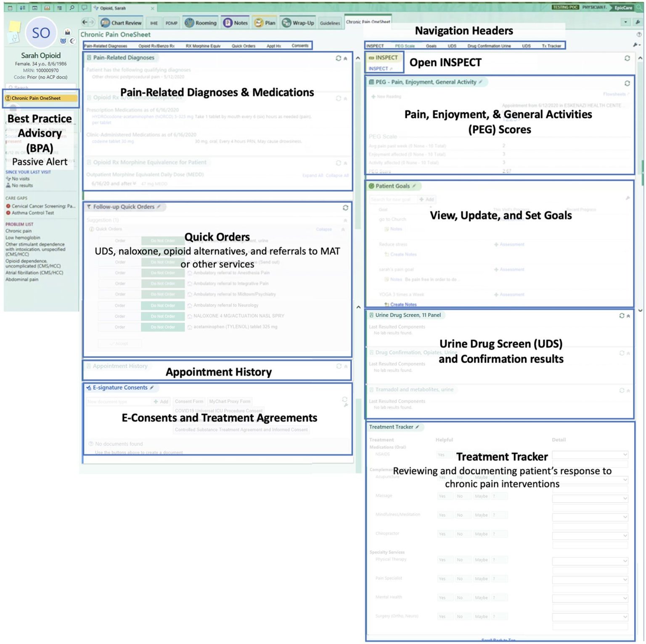Switch to the IHE tab
This screenshot has height=644, width=646.
click(154, 23)
